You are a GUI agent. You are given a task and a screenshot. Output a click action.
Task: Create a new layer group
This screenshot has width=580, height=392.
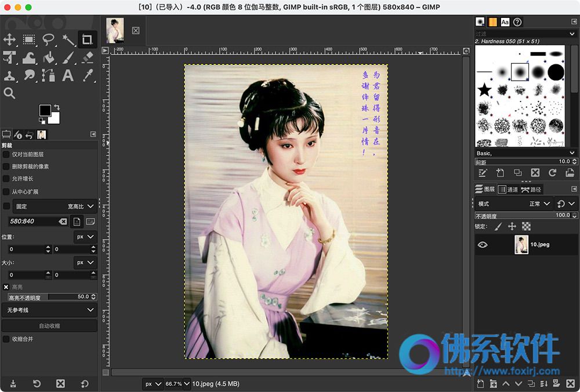[x=494, y=383]
